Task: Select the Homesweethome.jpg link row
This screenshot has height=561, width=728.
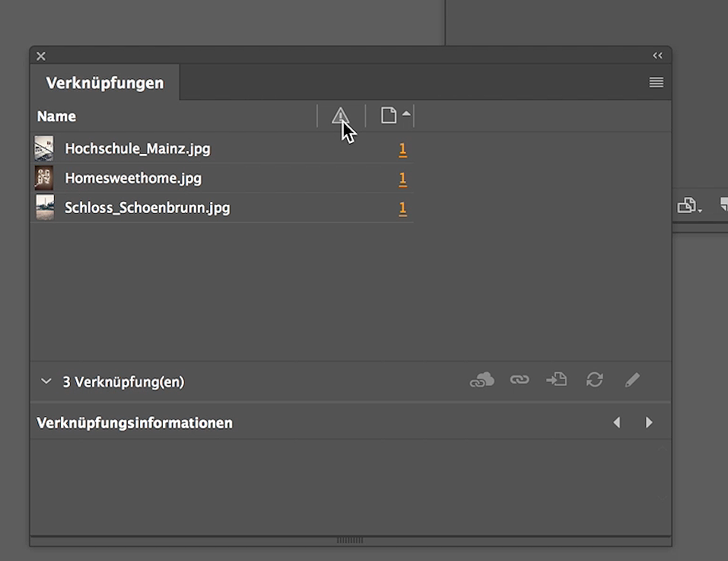Action: point(133,178)
